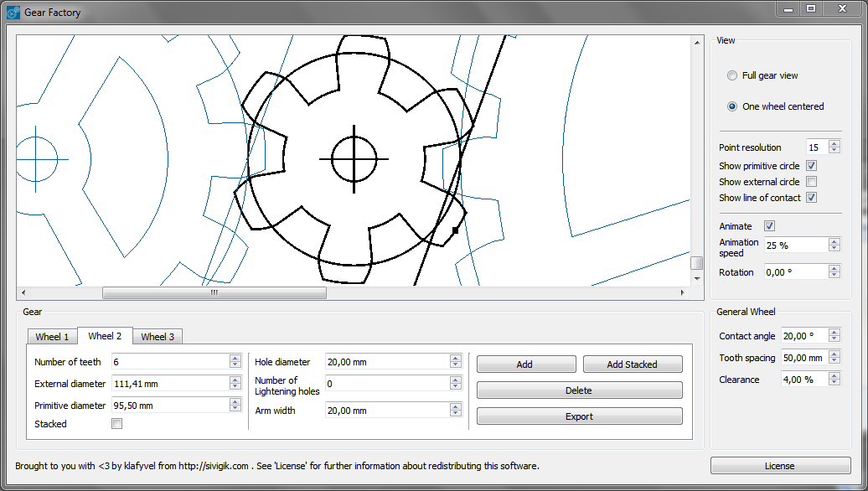Decrease Number of teeth with down arrow
Viewport: 868px width, 491px height.
click(235, 364)
